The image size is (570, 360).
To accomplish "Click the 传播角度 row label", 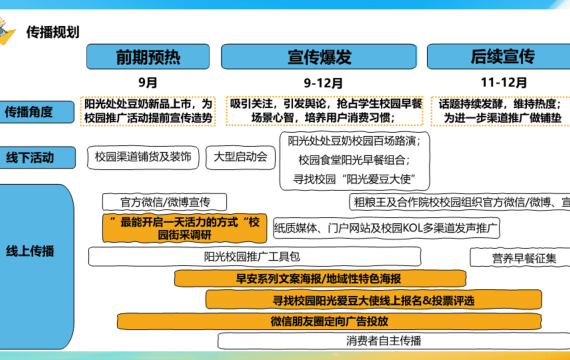I will coord(37,112).
